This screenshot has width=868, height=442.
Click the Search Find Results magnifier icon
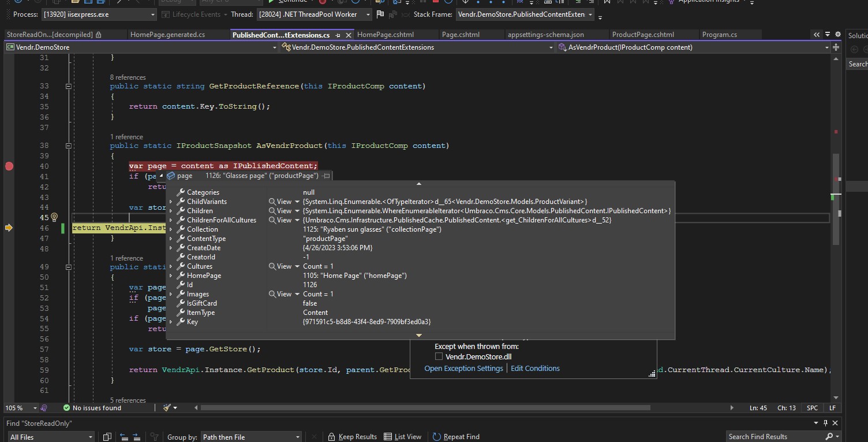tap(829, 437)
